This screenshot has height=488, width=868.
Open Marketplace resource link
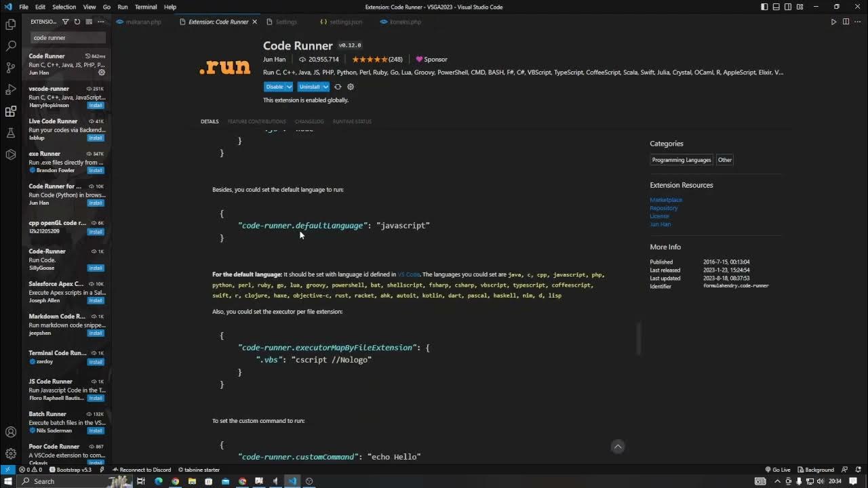(666, 200)
